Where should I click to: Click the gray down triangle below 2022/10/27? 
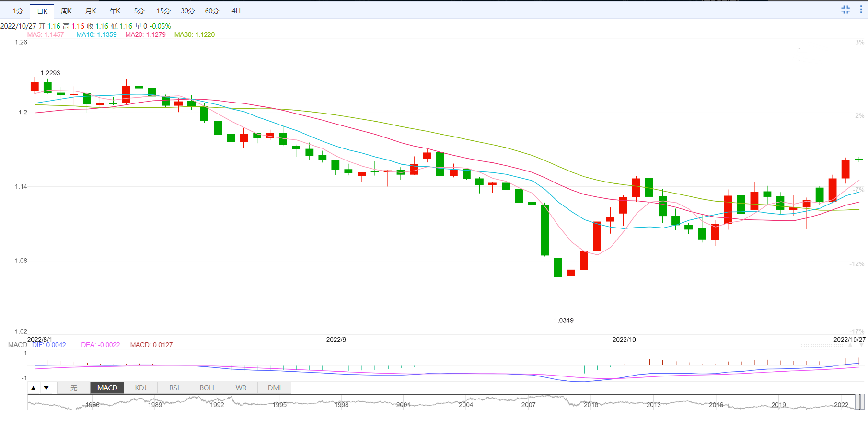(861, 345)
